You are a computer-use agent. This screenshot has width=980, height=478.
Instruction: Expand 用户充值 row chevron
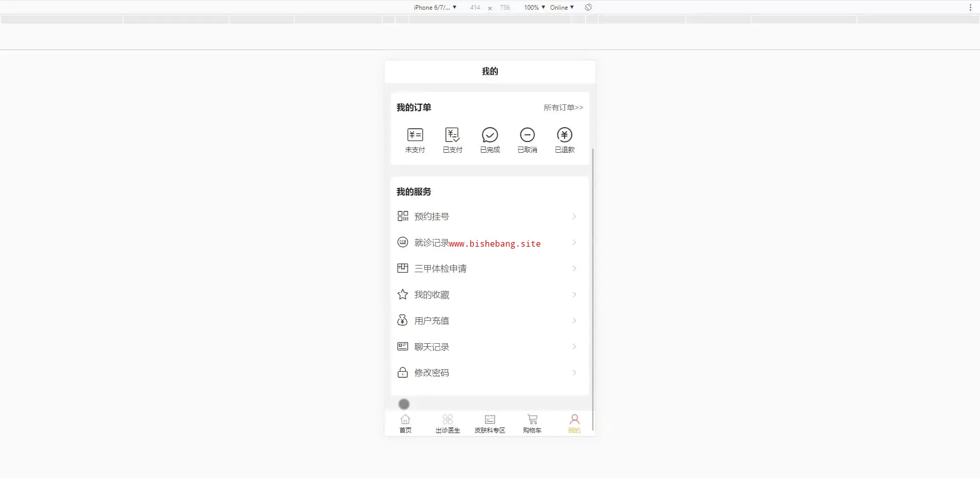tap(574, 320)
